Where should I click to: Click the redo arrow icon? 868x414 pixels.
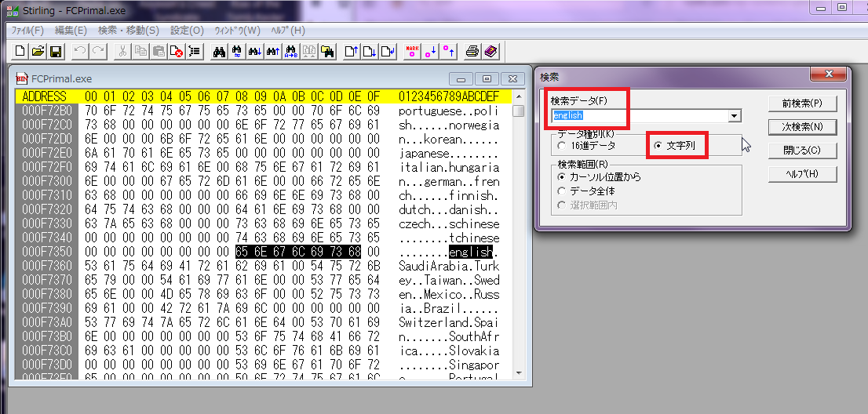(x=98, y=52)
